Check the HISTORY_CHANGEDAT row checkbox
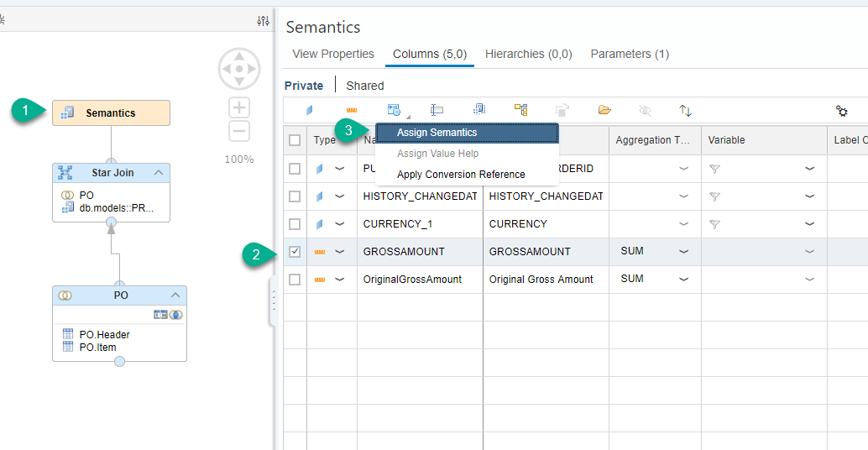This screenshot has width=868, height=450. click(x=295, y=196)
